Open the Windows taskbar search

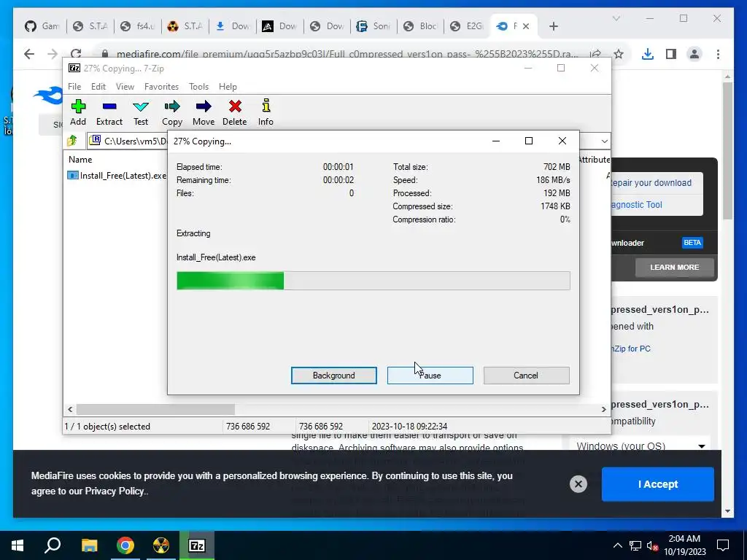[53, 545]
